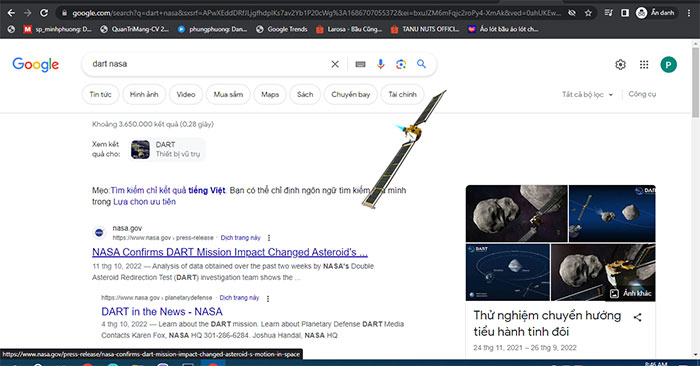The height and width of the screenshot is (366, 700).
Task: Open the DART Thiết bị vũ trụ suggestion
Action: (167, 149)
